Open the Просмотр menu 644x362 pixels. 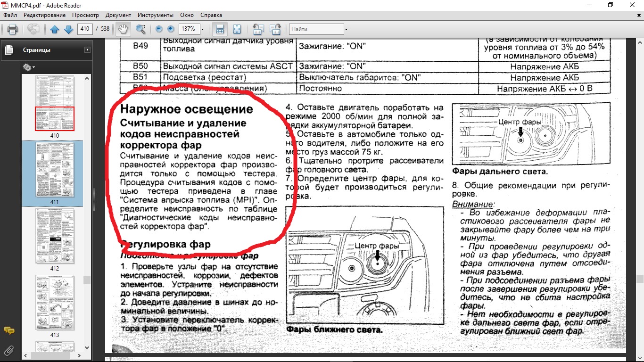(x=85, y=15)
